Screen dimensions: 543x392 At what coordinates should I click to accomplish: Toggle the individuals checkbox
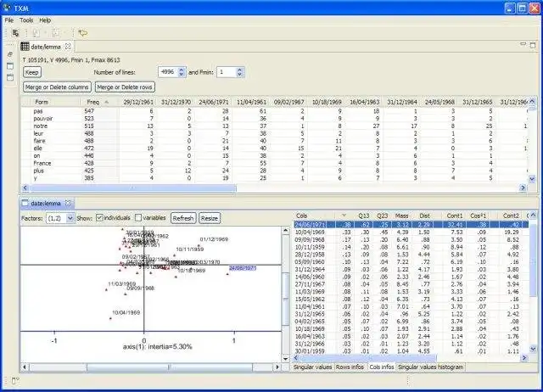coord(101,218)
